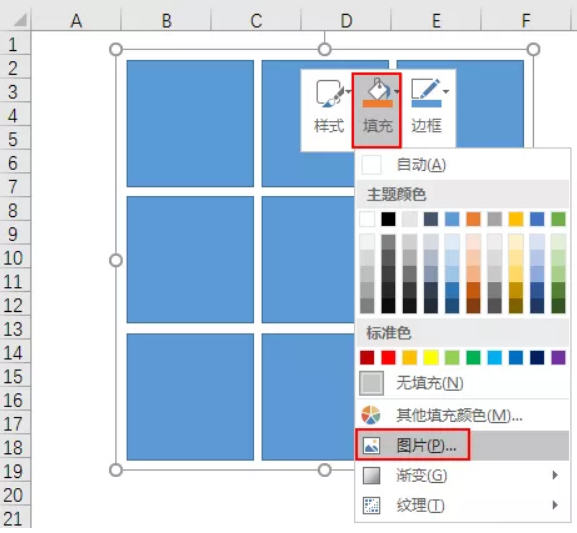Pick the orange theme color swatch

[473, 219]
